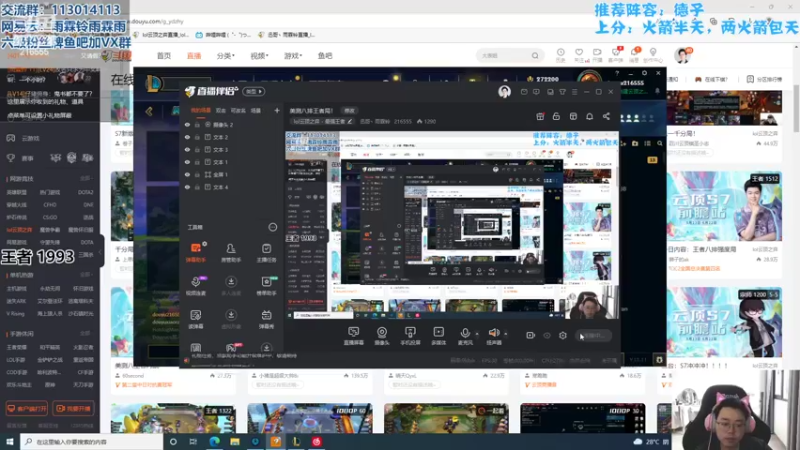Go back with the League client arrow
800x450 pixels.
(x=149, y=111)
